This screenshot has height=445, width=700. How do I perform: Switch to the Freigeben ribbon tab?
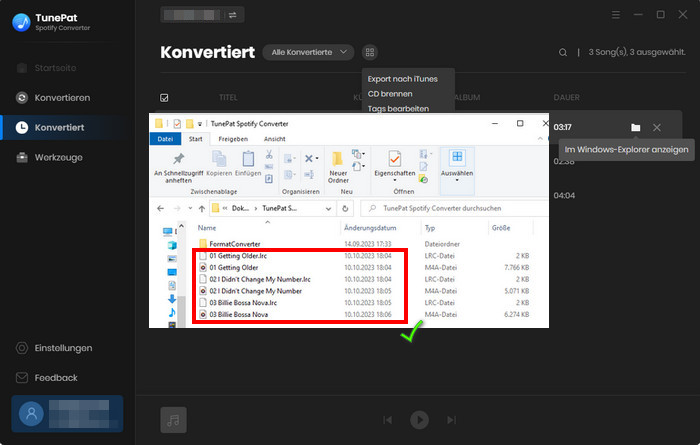tap(233, 139)
